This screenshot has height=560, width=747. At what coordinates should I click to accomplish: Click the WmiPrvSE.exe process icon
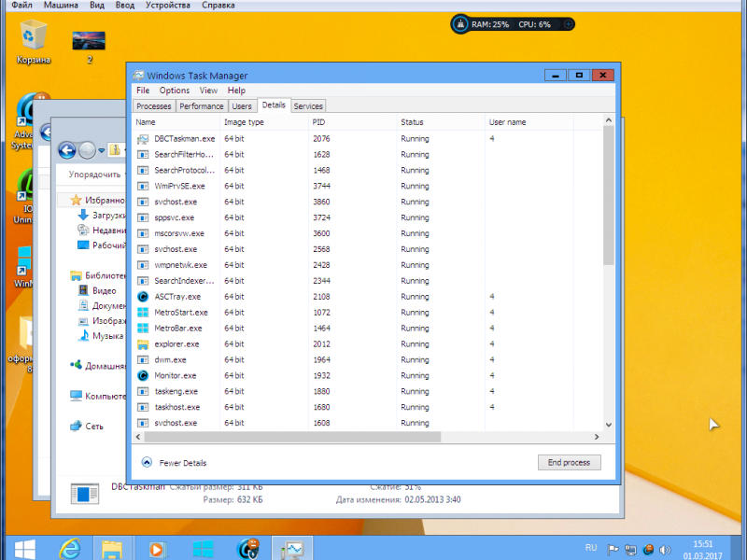(143, 186)
